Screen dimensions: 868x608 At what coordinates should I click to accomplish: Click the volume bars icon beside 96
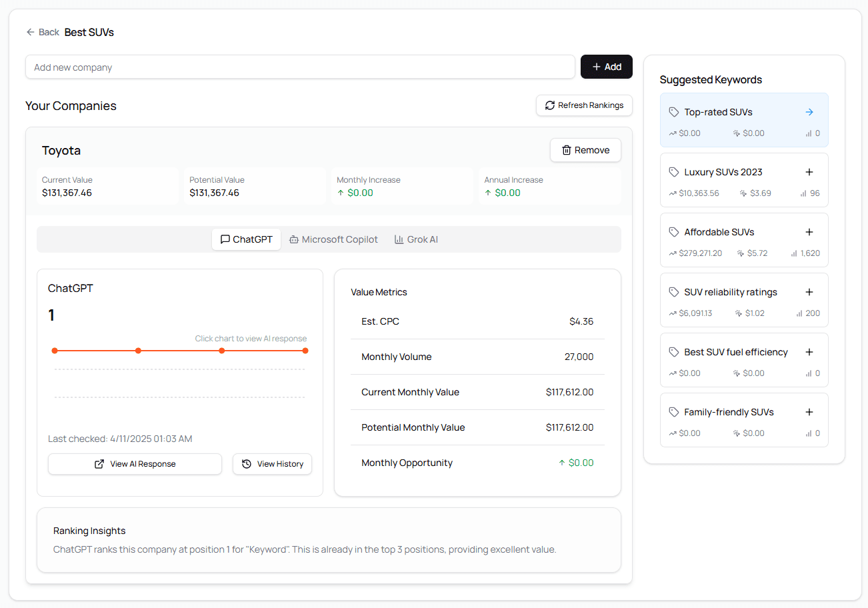coord(803,193)
